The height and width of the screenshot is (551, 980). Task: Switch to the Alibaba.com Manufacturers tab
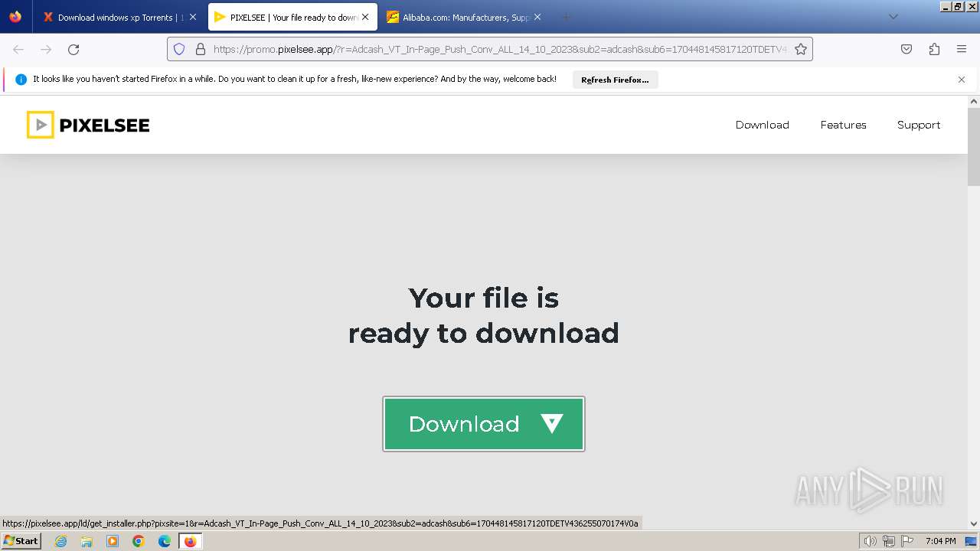click(464, 17)
